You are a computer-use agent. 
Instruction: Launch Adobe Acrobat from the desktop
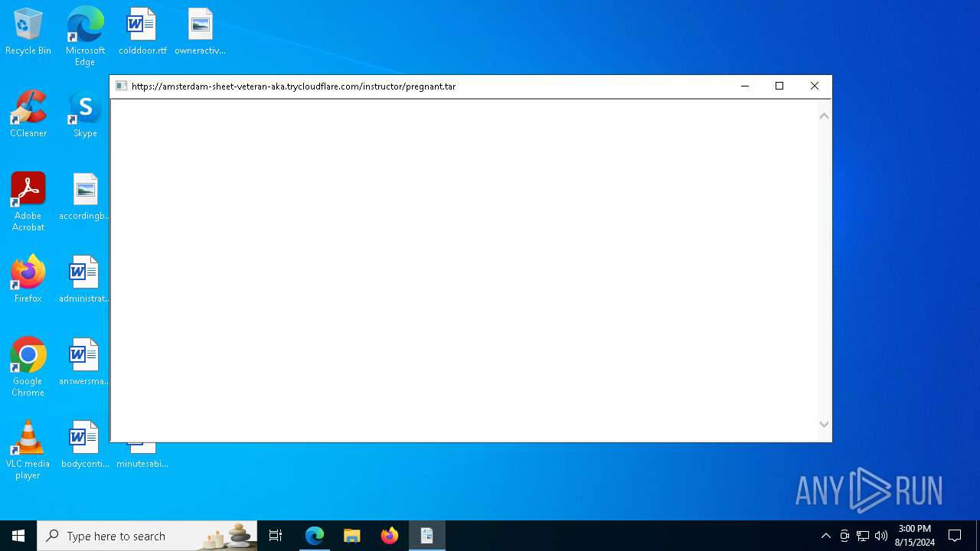coord(28,203)
